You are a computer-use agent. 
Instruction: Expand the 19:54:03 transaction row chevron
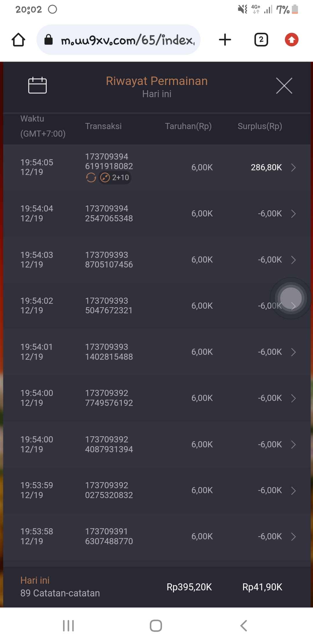293,260
